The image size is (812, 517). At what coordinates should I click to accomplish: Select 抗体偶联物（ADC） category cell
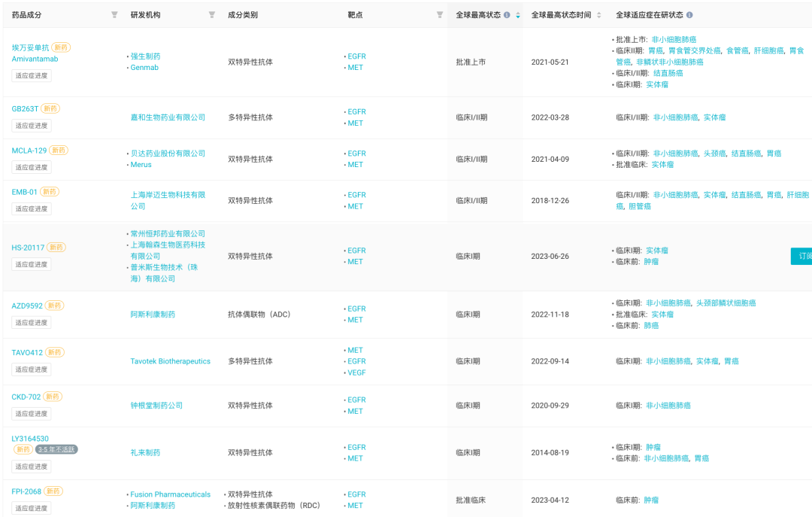pos(259,315)
